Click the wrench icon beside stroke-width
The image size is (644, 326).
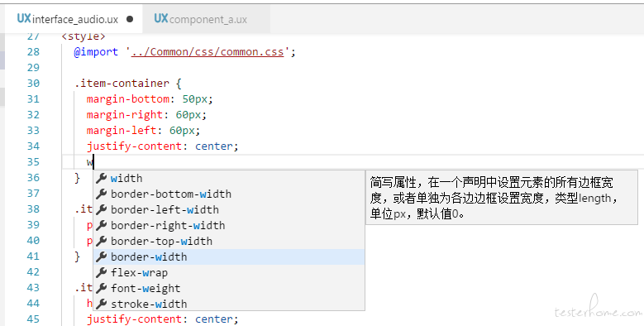point(102,304)
